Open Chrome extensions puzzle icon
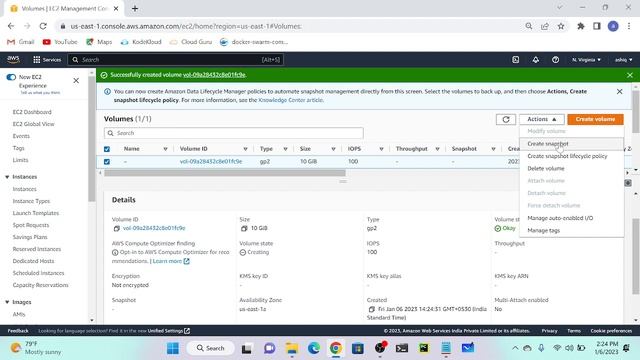Viewport: 640px width, 360px height. click(x=580, y=26)
